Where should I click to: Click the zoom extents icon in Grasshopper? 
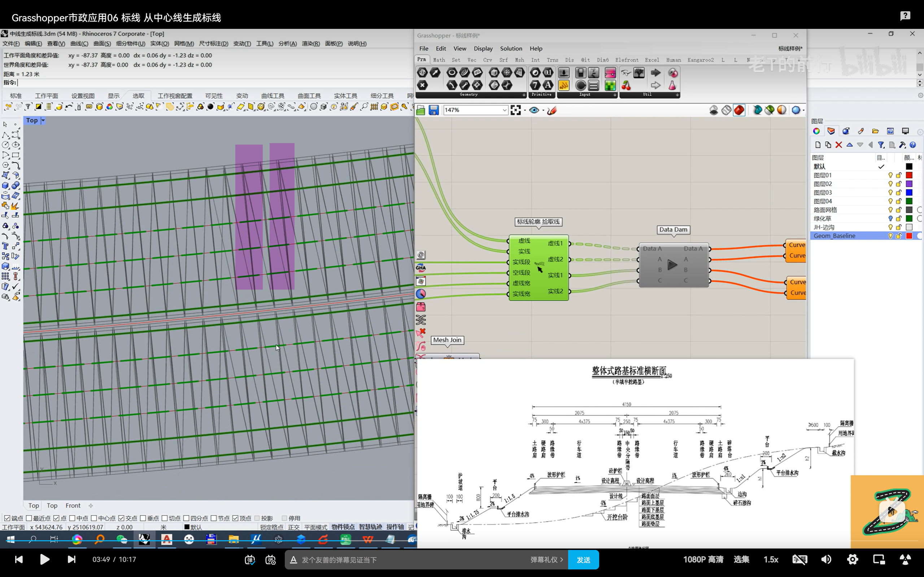pyautogui.click(x=515, y=110)
